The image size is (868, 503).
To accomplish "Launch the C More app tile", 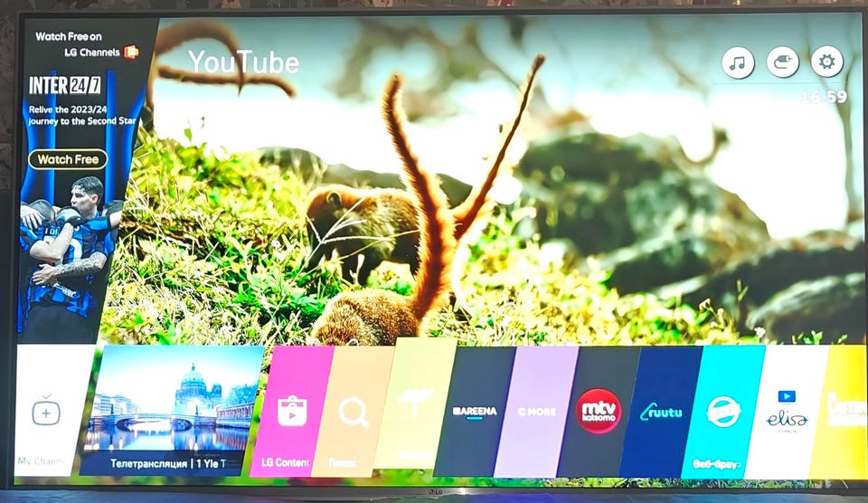I will pyautogui.click(x=536, y=412).
